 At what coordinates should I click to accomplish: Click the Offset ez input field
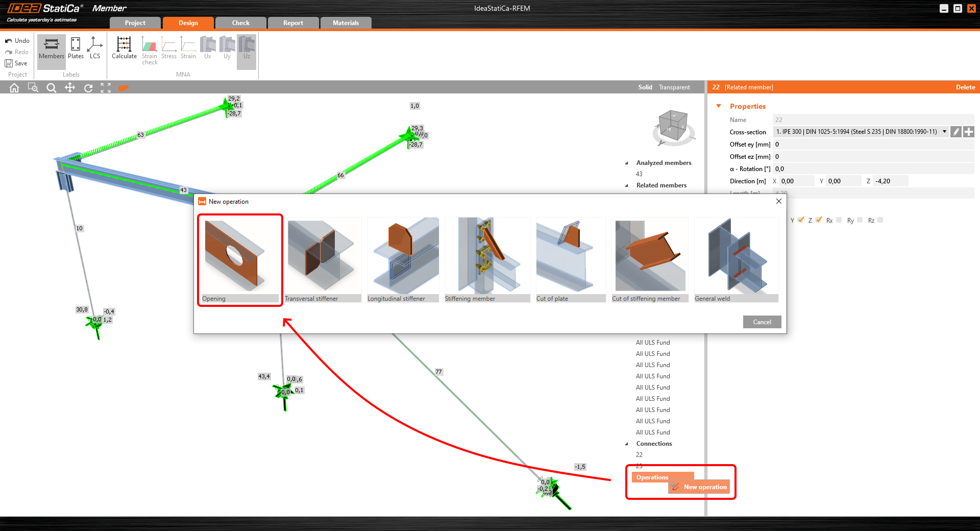pos(873,157)
